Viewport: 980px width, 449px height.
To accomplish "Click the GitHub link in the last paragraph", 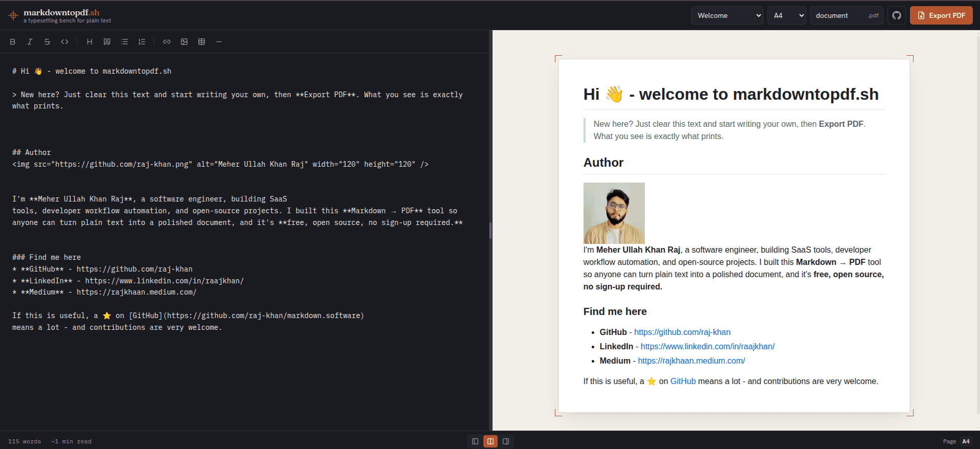I will pyautogui.click(x=683, y=381).
